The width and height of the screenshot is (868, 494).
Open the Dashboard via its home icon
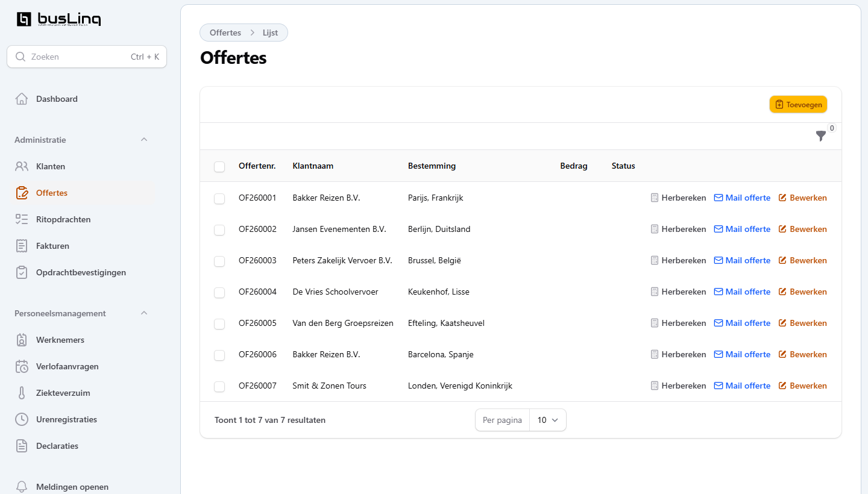tap(22, 99)
